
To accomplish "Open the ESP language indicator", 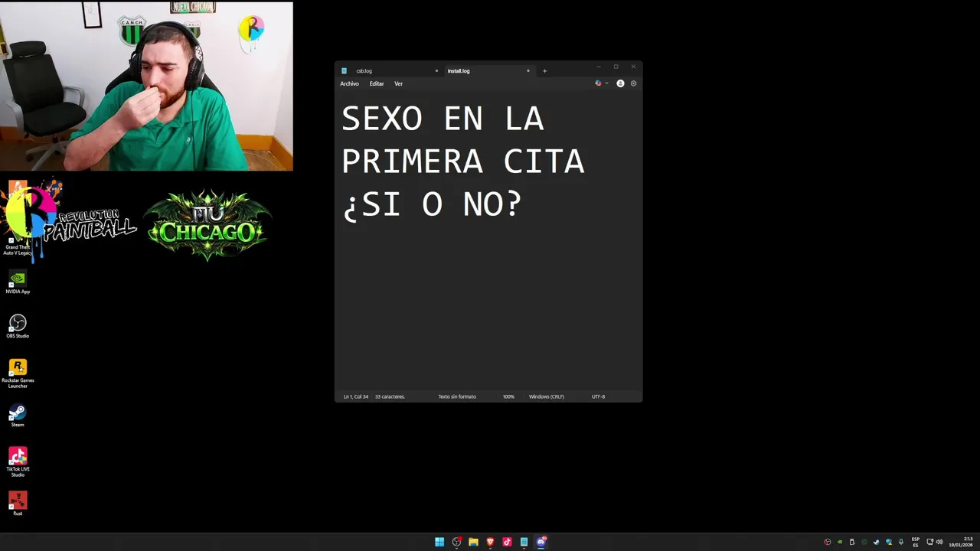I will tap(916, 542).
